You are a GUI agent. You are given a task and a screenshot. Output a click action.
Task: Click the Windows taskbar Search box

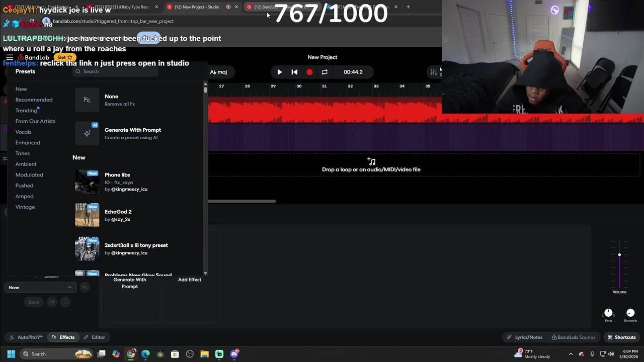[x=56, y=354]
